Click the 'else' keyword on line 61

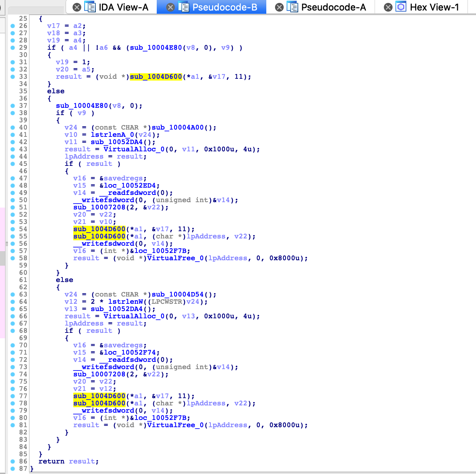tap(65, 280)
